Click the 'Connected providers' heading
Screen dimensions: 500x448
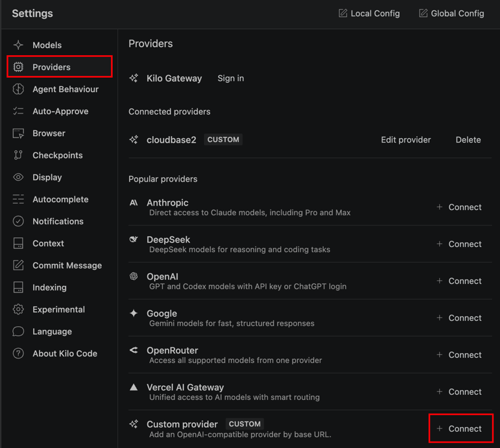tap(169, 112)
